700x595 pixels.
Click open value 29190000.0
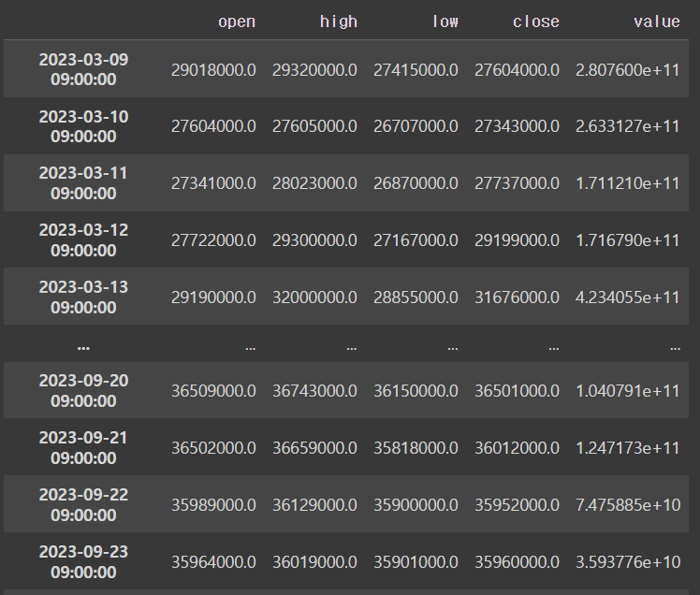[x=213, y=297]
